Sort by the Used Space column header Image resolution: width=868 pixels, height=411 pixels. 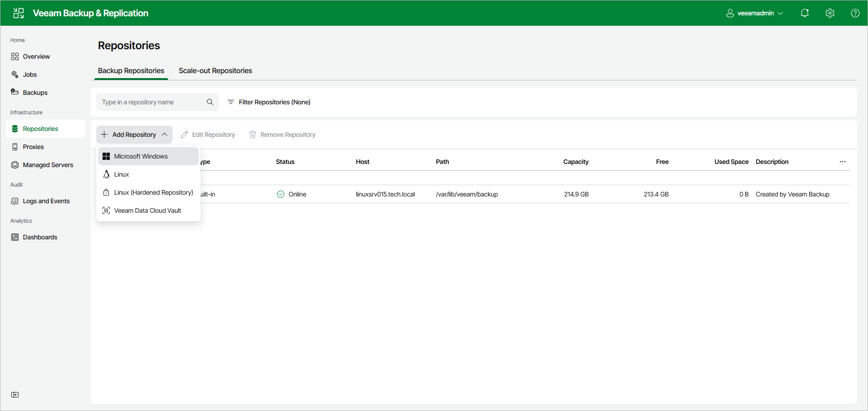tap(731, 162)
